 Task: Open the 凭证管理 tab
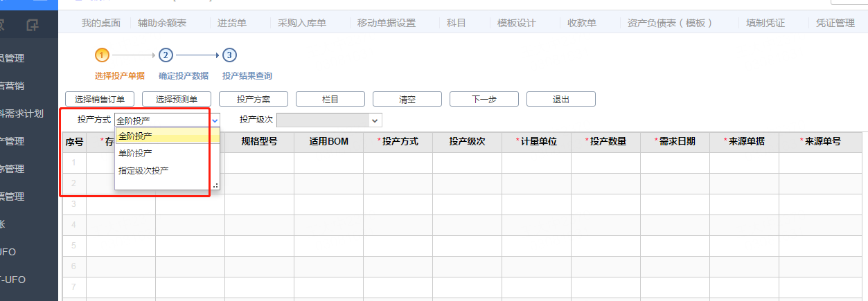pos(835,23)
